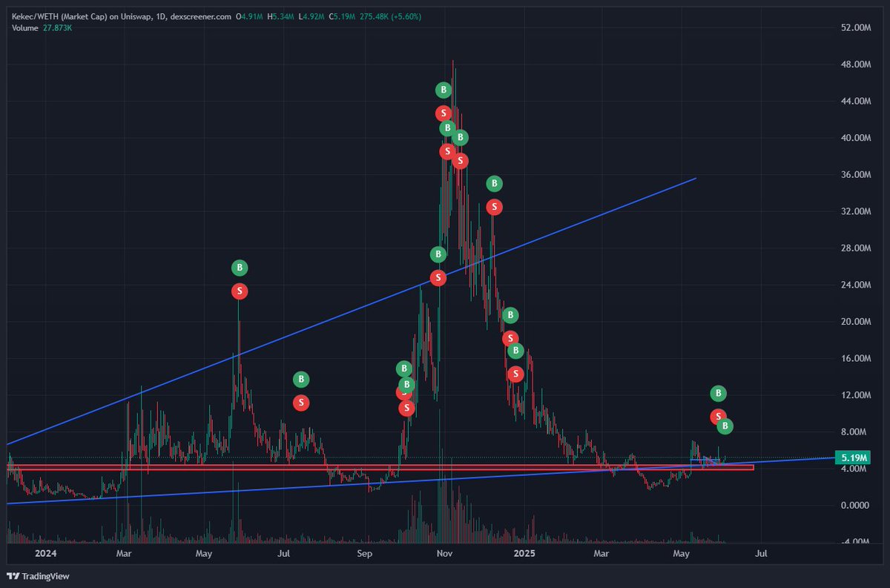Click the Buy marker near 35M in December 2024

pyautogui.click(x=494, y=184)
